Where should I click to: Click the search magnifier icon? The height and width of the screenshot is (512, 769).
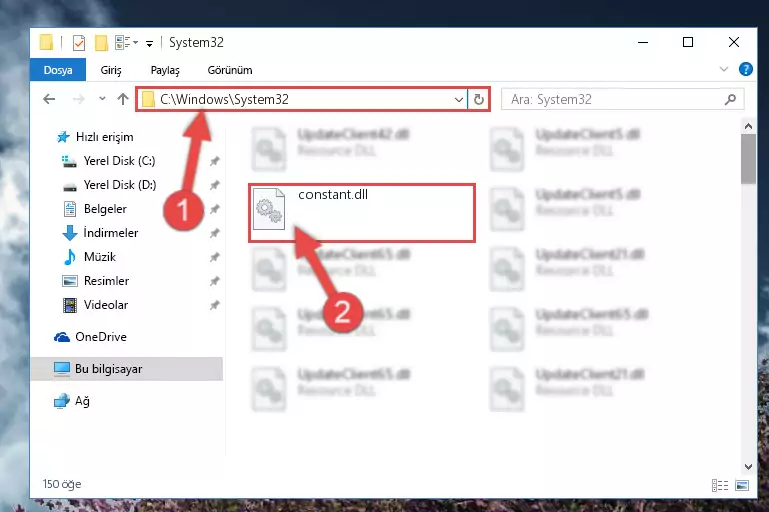(x=730, y=100)
